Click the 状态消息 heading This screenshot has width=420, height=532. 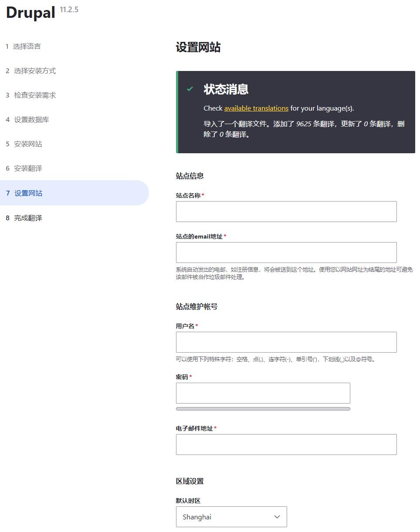point(226,89)
